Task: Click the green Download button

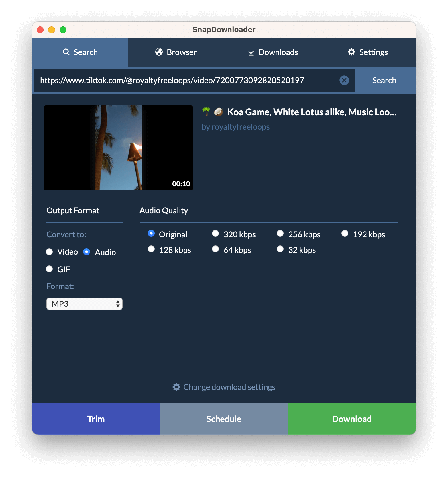Action: coord(352,419)
